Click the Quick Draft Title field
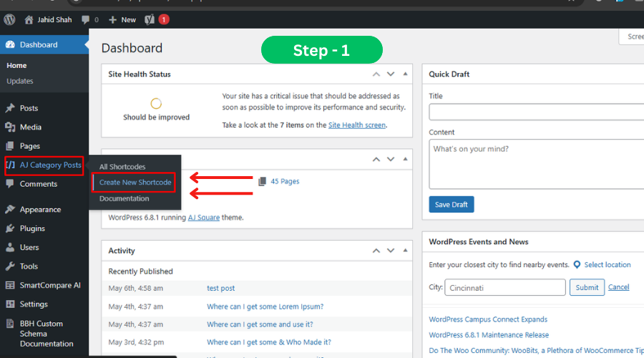Image resolution: width=644 pixels, height=358 pixels. pos(537,112)
